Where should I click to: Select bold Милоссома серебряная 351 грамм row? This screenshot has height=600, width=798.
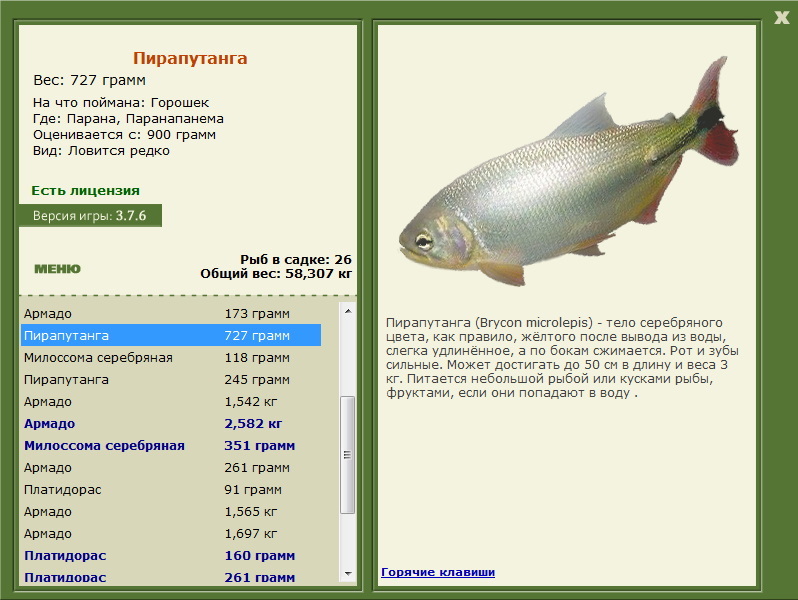[x=171, y=445]
